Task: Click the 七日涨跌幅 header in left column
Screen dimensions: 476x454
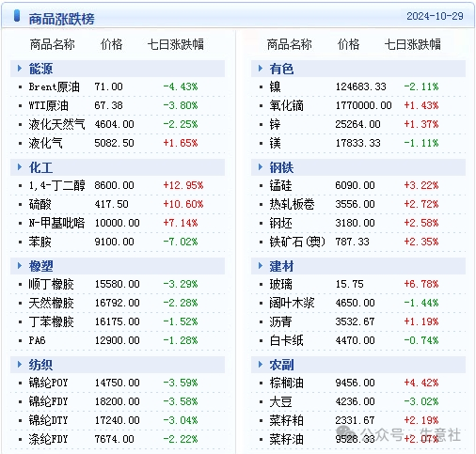Action: pyautogui.click(x=176, y=44)
